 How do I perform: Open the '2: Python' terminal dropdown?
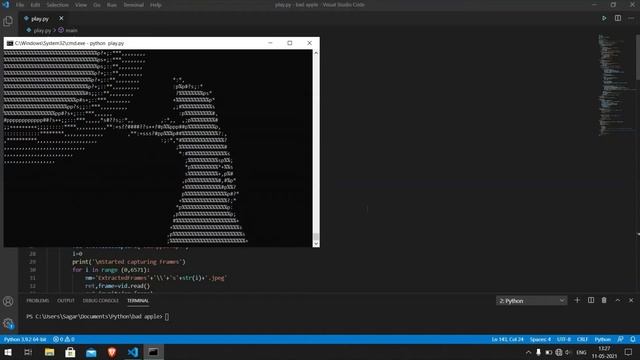[531, 301]
